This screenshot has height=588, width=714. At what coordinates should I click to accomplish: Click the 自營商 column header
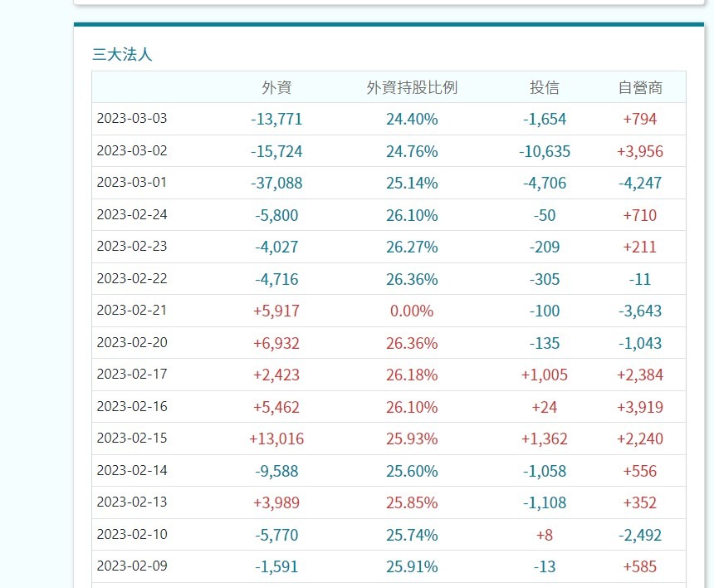(x=640, y=87)
